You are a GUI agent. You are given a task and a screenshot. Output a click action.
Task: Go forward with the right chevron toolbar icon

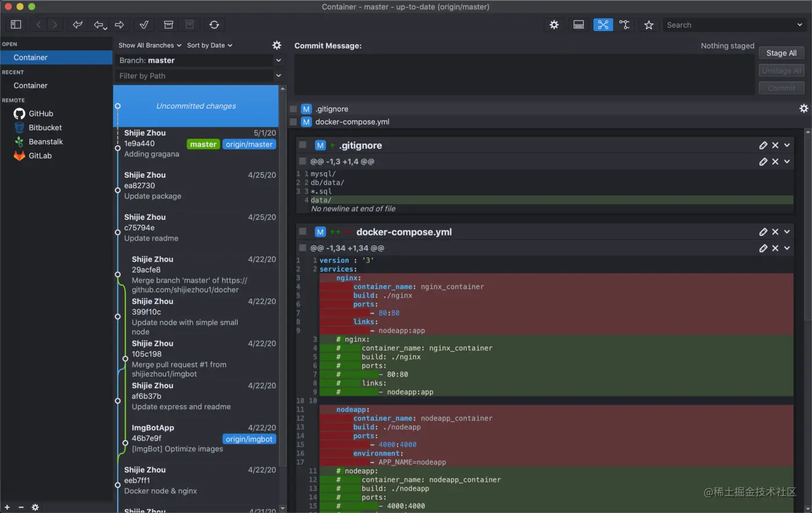(x=55, y=24)
